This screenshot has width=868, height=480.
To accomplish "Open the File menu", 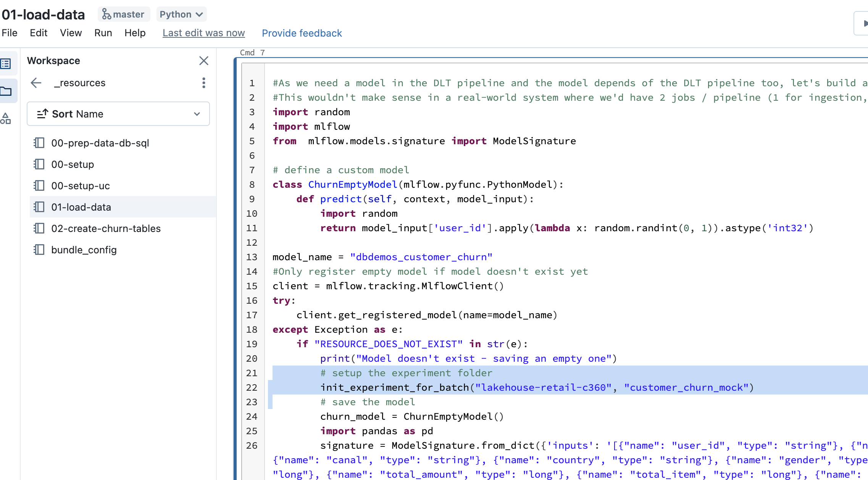I will (x=10, y=33).
